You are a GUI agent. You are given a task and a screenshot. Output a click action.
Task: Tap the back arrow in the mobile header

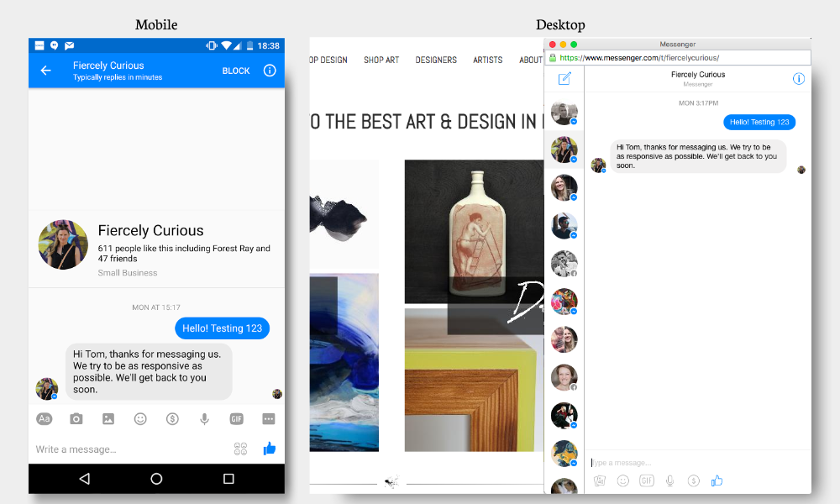pos(45,71)
